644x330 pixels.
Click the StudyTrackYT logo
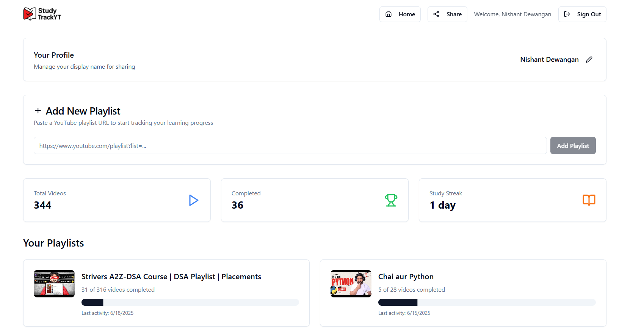tap(42, 14)
